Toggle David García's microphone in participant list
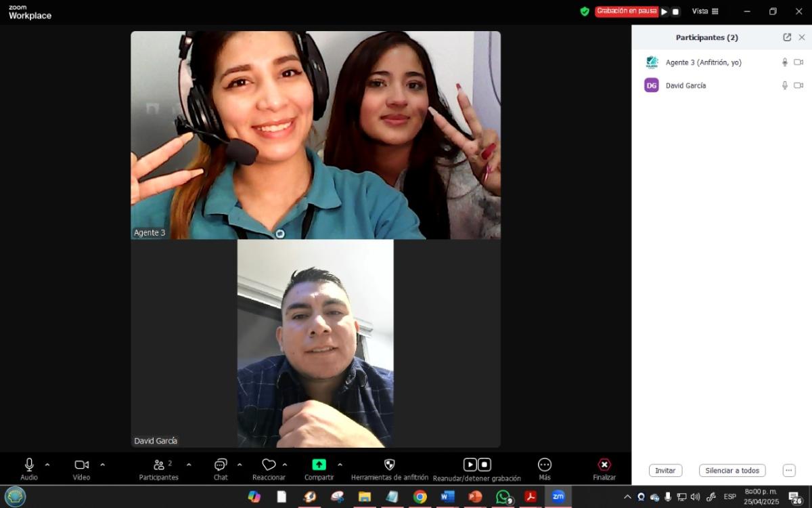 click(x=785, y=85)
